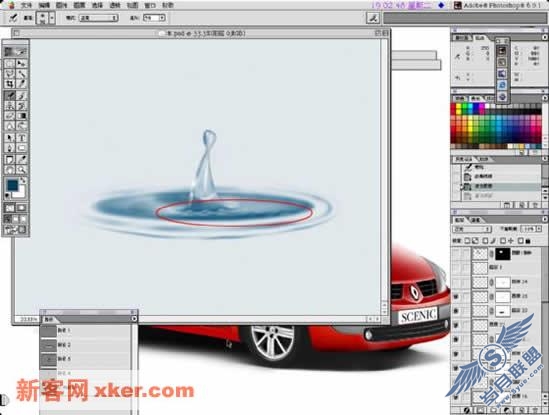This screenshot has height=415, width=549.
Task: Hide layer 25 using its eye icon
Action: click(x=456, y=297)
